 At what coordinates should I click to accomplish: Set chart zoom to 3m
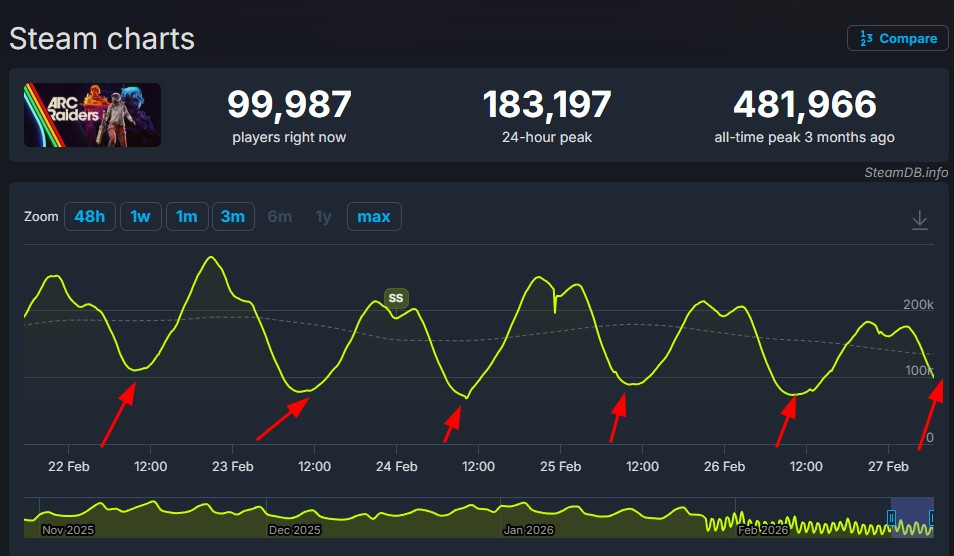[232, 217]
